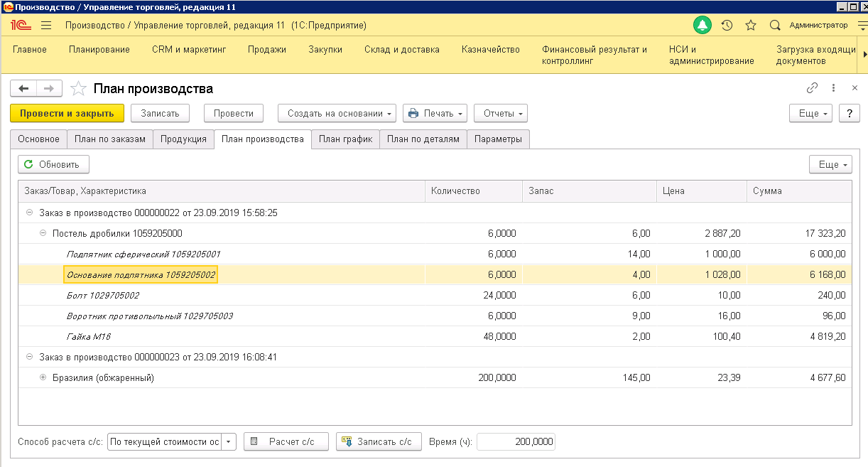Screen dimensions: 868x467
Task: Click the Администратор user name
Action: [818, 26]
